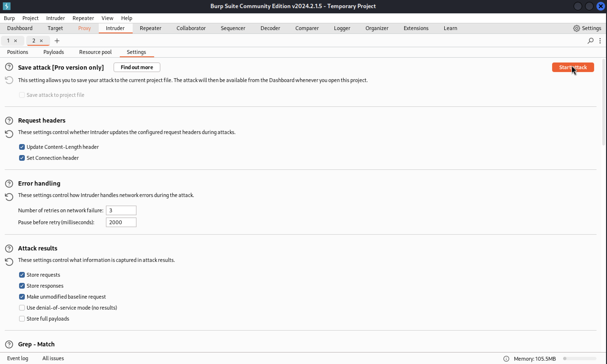Open All issues panel
Image resolution: width=607 pixels, height=364 pixels.
(53, 358)
